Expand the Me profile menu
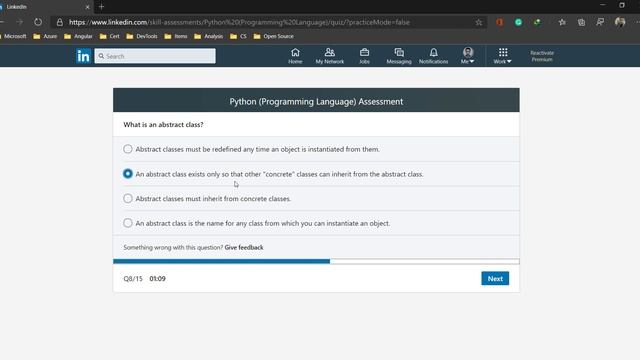The image size is (640, 360). (x=468, y=56)
